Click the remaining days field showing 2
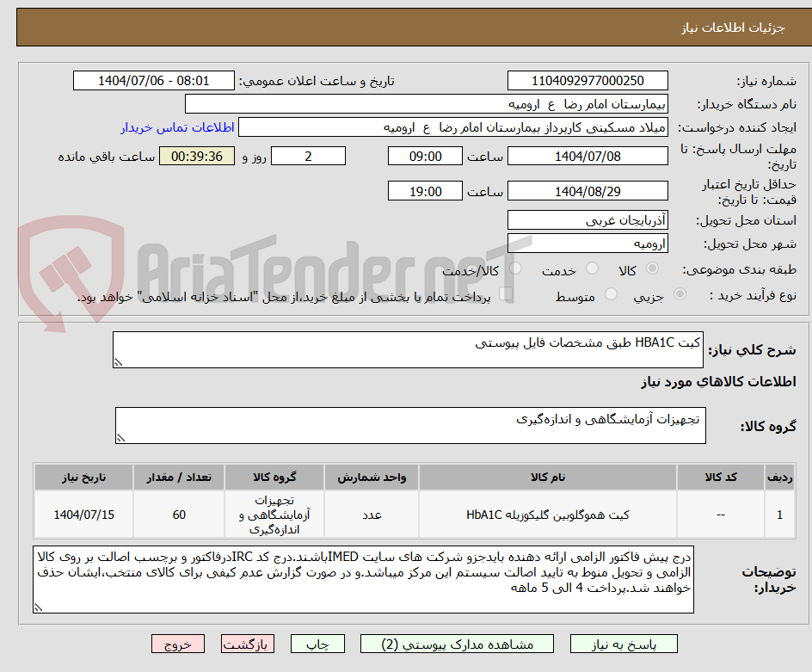The image size is (812, 672). (x=308, y=156)
